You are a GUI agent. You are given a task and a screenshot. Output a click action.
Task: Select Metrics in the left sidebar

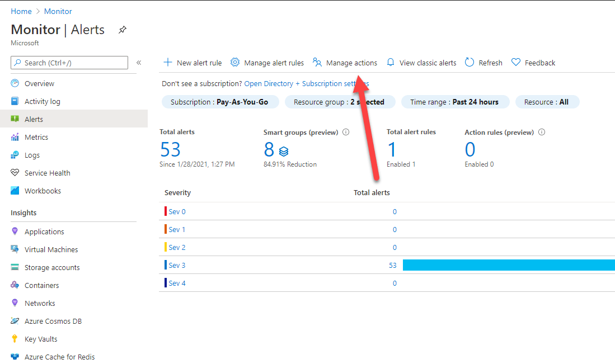click(36, 137)
